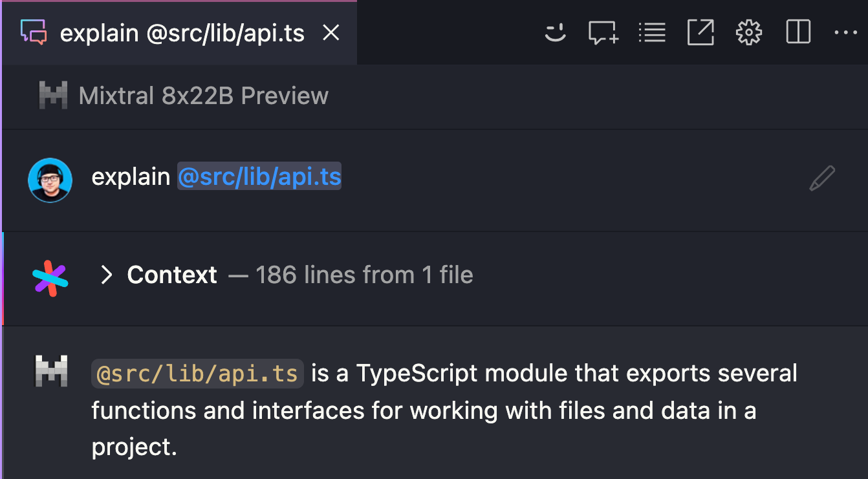Close the explain @src/lib/api.ts tab

click(x=331, y=32)
